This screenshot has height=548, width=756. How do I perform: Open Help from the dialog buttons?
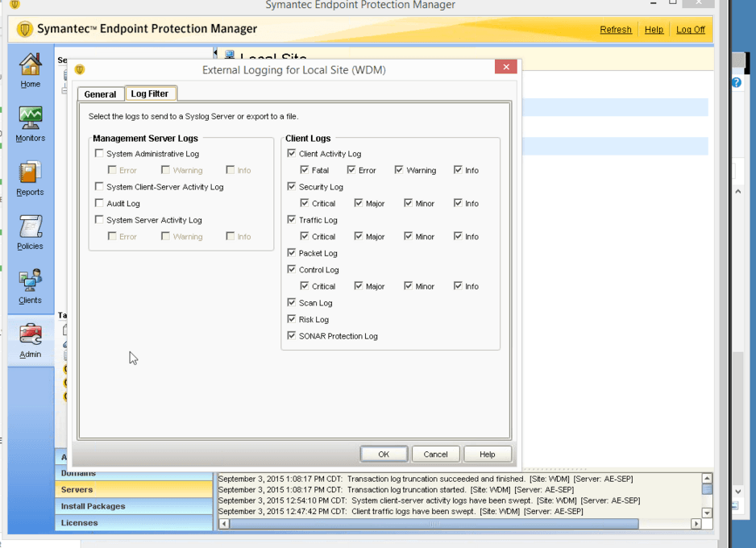click(x=488, y=454)
